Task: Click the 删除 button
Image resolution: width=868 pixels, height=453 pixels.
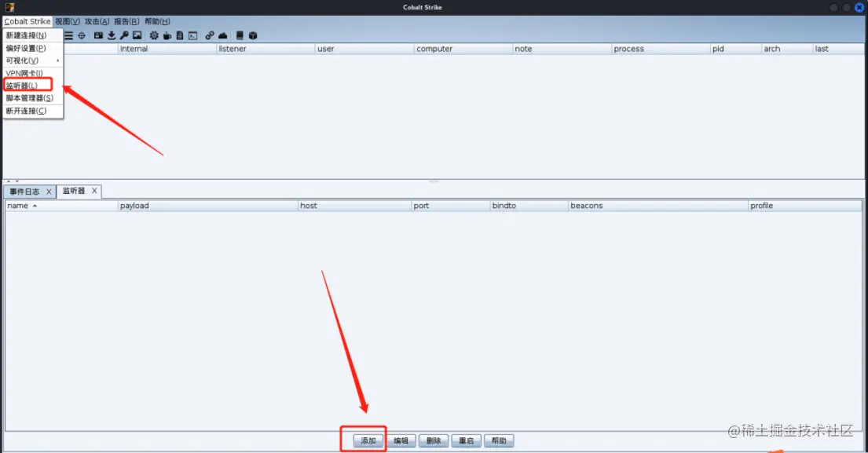Action: pos(434,441)
